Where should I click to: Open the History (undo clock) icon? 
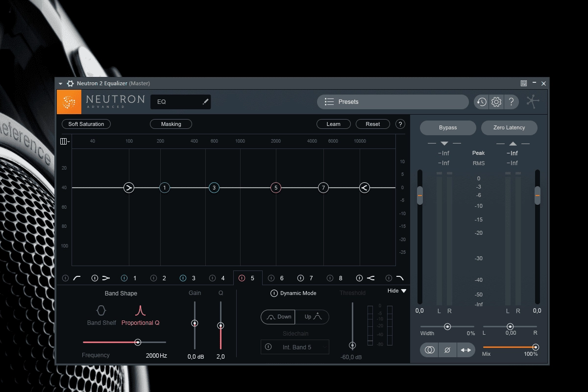click(482, 102)
